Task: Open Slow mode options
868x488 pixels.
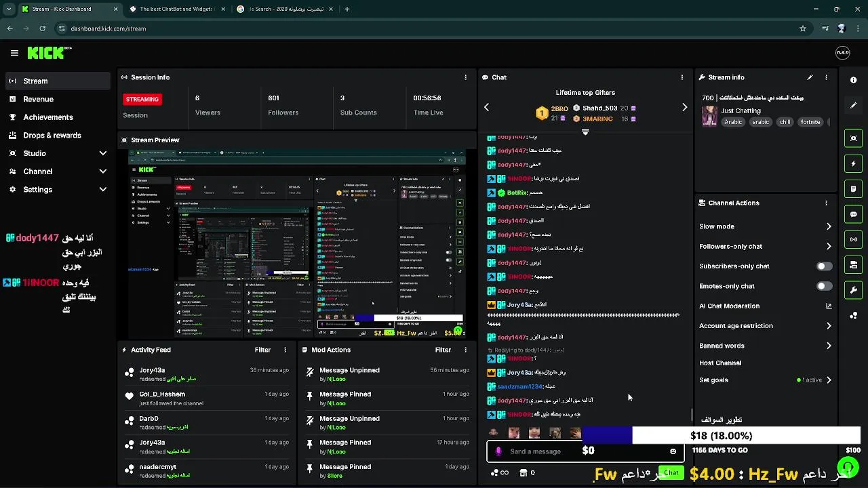Action: (765, 226)
